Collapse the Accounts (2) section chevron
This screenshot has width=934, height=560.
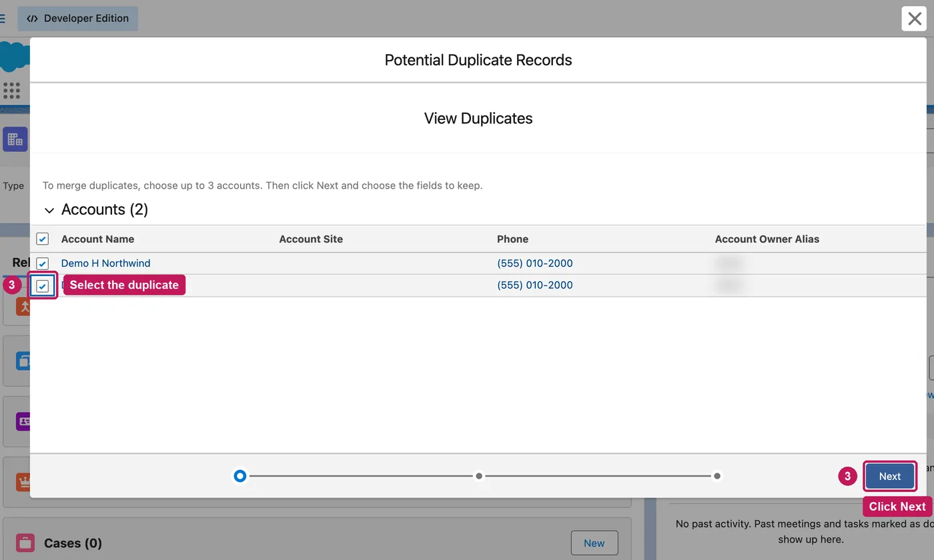(x=49, y=210)
